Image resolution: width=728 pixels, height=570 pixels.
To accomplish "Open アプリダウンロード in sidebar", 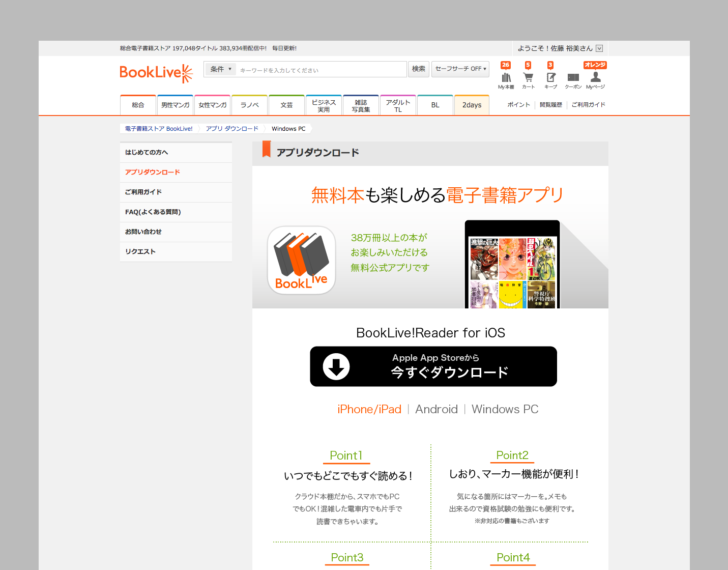I will pos(176,173).
